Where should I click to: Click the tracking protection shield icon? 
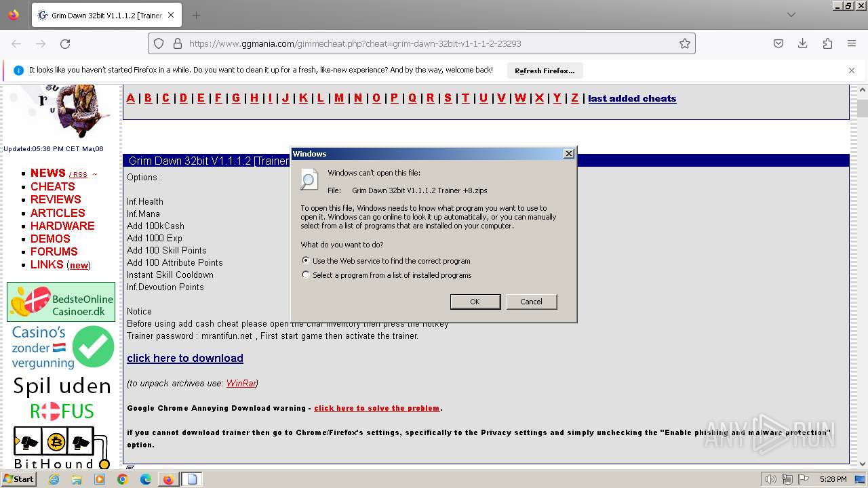[x=159, y=43]
